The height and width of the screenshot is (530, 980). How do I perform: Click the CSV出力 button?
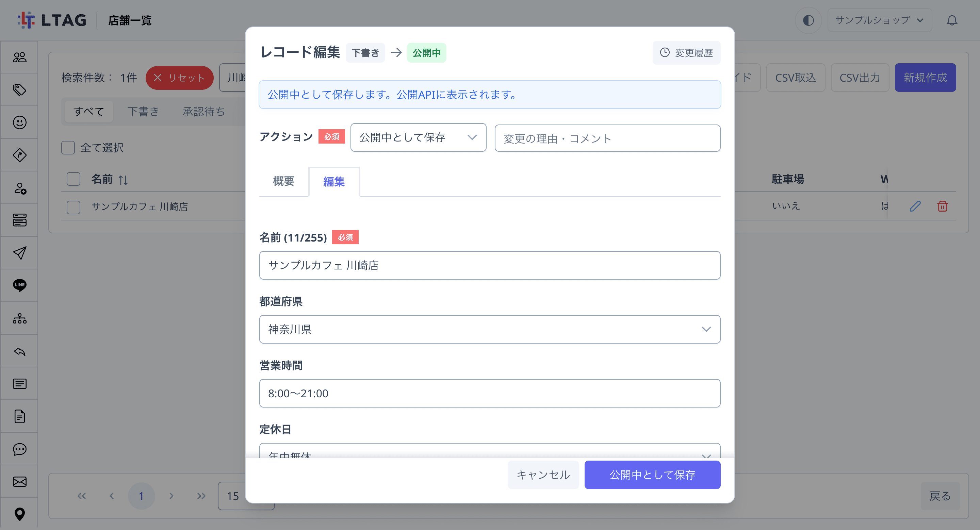click(x=860, y=78)
